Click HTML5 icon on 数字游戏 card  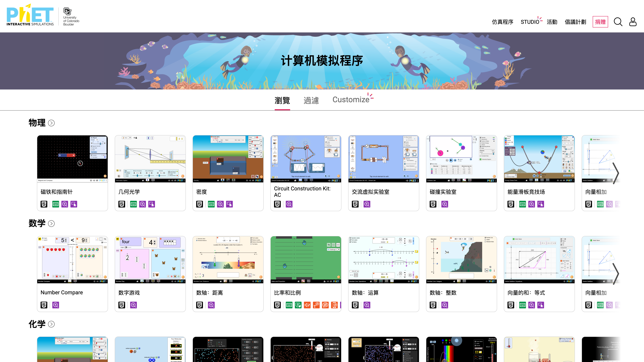point(121,305)
